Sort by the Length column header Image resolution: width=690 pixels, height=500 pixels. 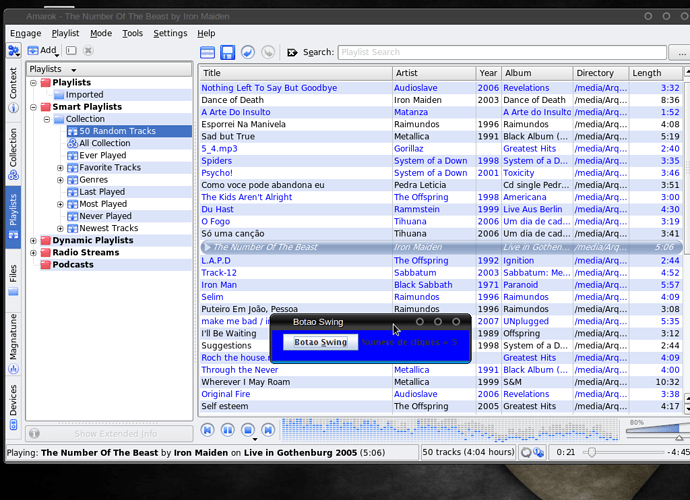pos(656,73)
